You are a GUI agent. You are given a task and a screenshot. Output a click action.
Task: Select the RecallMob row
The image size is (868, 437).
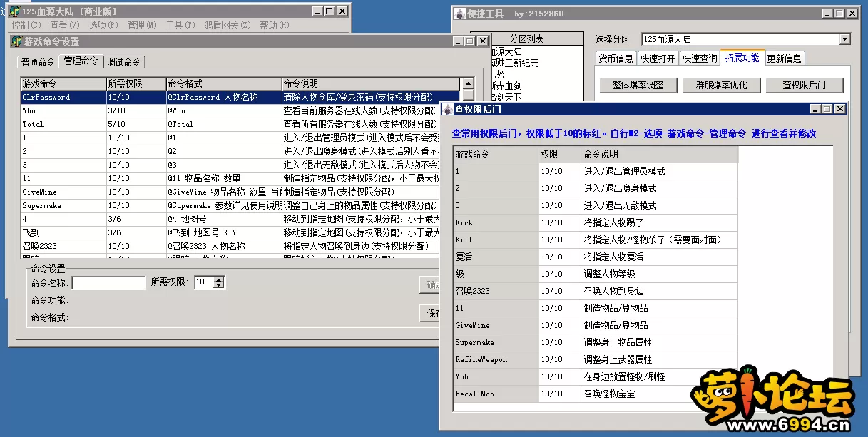(x=596, y=394)
